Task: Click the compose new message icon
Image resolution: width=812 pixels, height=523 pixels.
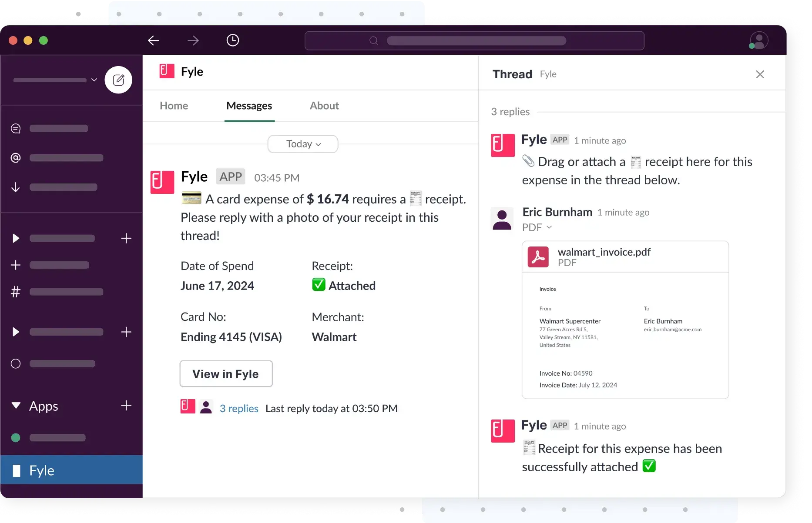Action: click(x=118, y=80)
